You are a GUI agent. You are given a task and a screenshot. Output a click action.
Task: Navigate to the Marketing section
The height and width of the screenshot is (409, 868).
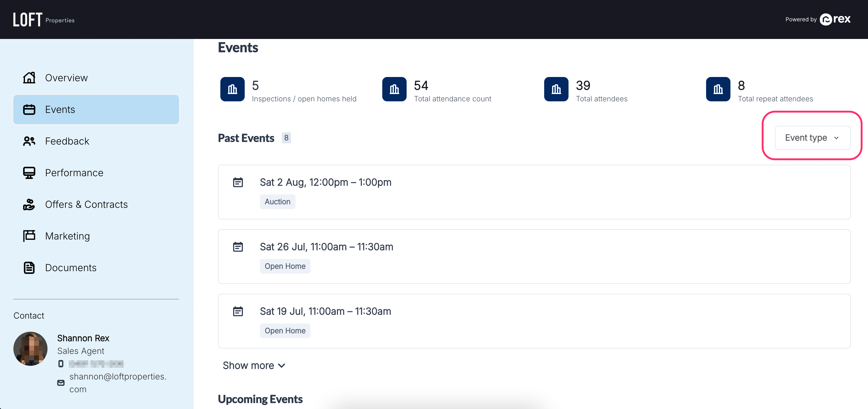click(67, 236)
